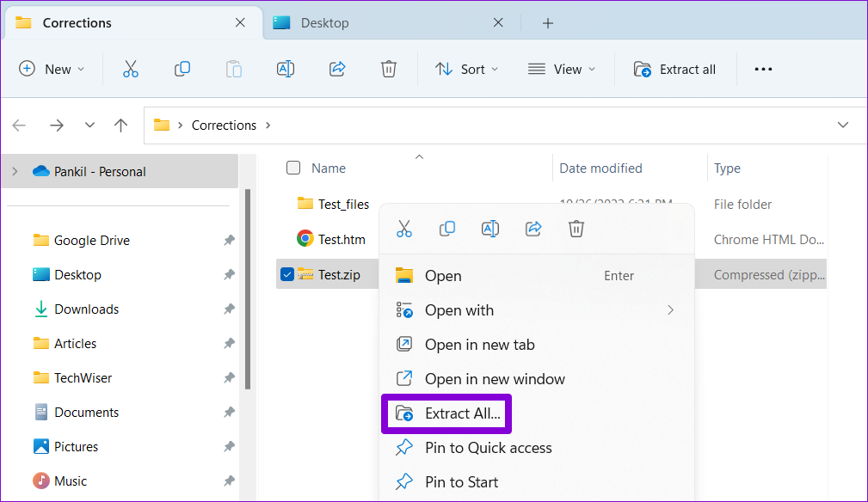Select Pin to Start

[537, 482]
